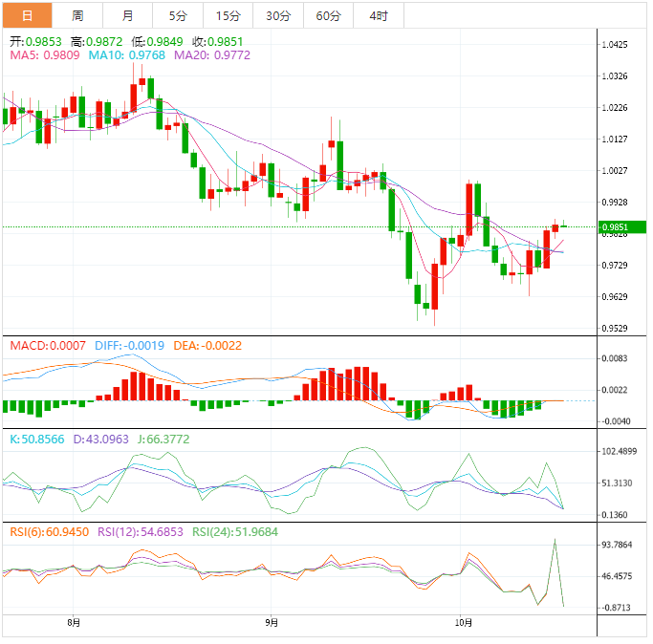
Task: Open the 15分 timeframe tab
Action: pos(229,16)
